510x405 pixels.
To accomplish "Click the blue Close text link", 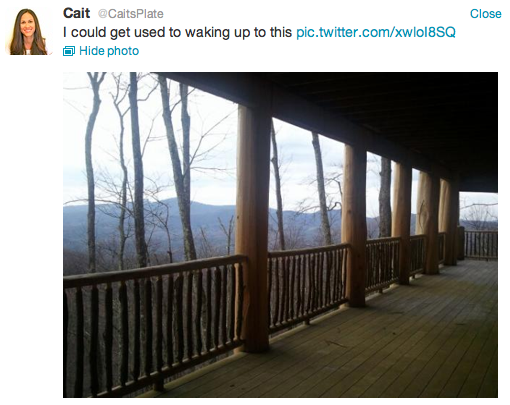I will (x=485, y=14).
